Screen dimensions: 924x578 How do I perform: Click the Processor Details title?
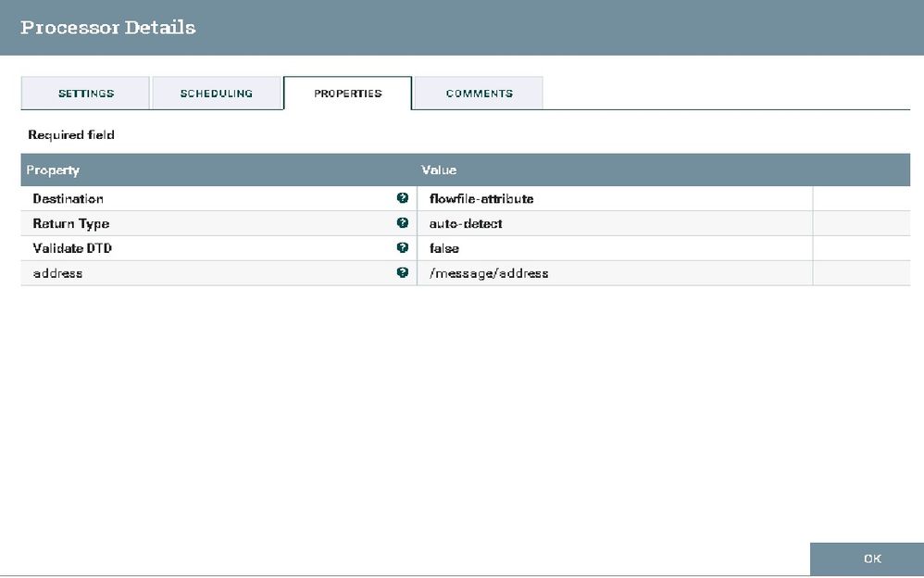coord(107,27)
